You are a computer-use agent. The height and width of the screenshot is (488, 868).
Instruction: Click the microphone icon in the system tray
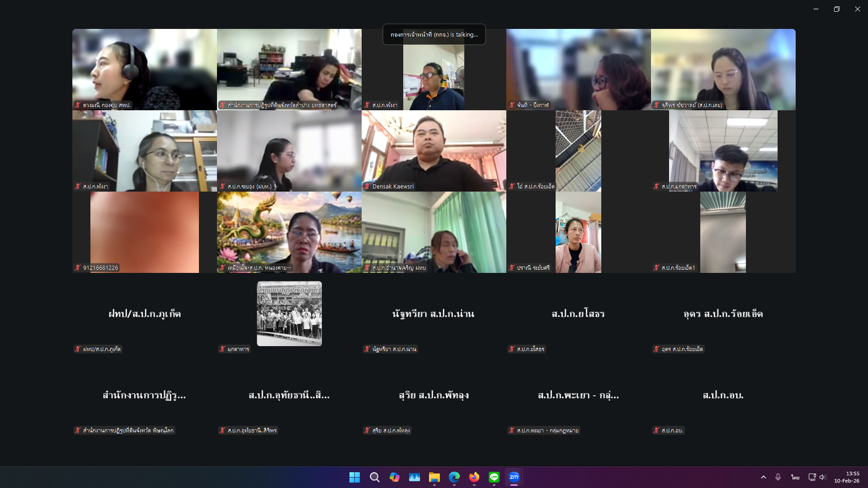pyautogui.click(x=778, y=477)
